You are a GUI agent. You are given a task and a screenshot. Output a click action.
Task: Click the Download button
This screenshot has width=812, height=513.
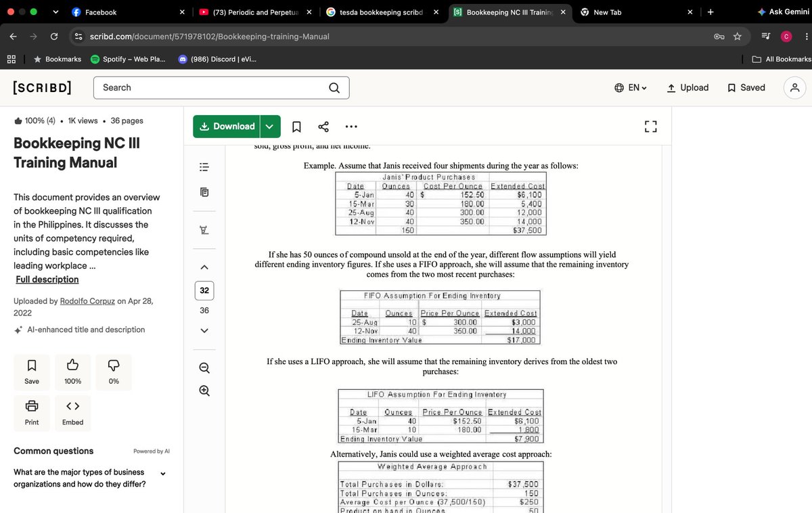(x=227, y=127)
